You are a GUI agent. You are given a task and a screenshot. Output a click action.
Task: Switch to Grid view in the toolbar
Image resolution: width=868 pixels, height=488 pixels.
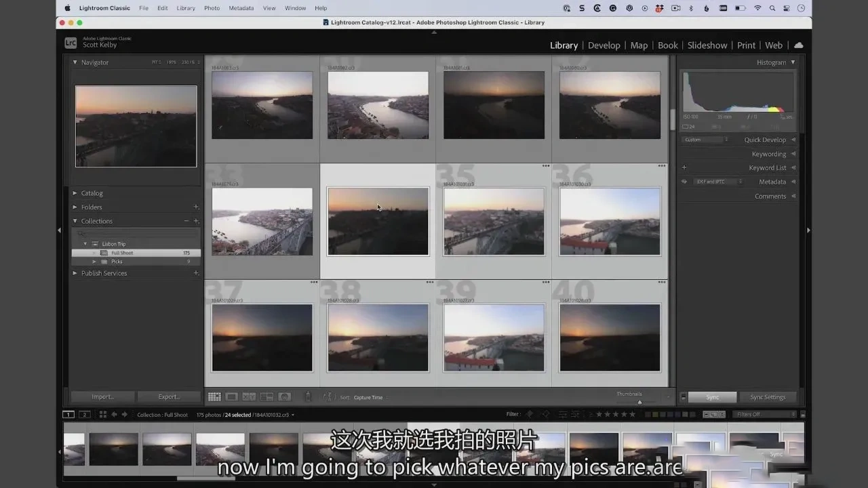point(214,397)
